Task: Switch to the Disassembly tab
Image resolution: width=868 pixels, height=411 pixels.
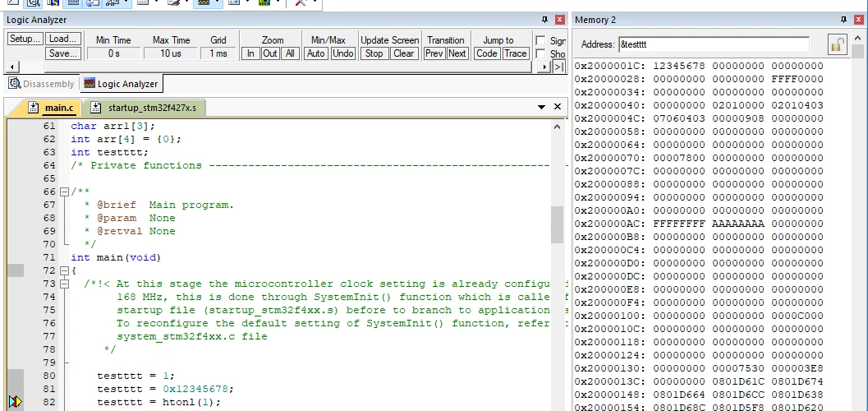Action: (42, 84)
